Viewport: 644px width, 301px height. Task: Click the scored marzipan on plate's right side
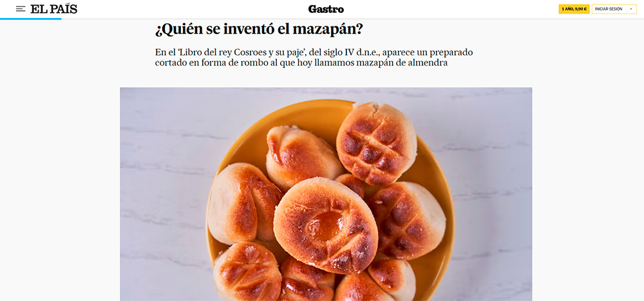pos(408,220)
